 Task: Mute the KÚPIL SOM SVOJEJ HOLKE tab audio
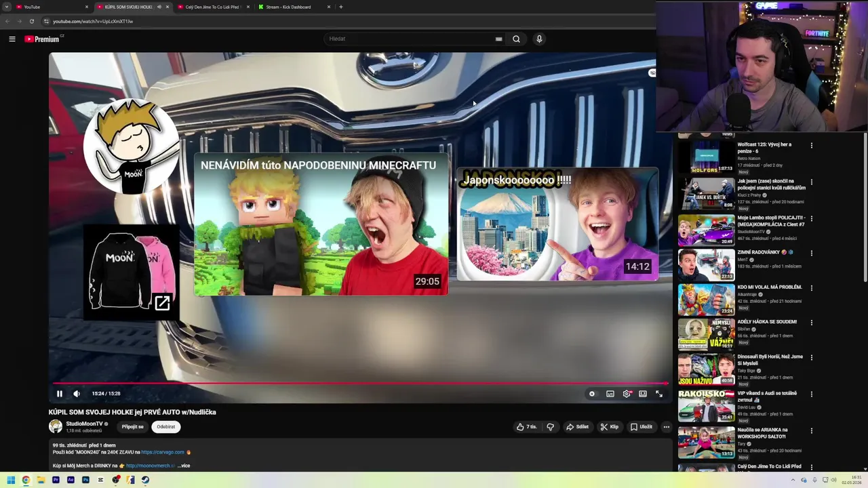click(159, 7)
